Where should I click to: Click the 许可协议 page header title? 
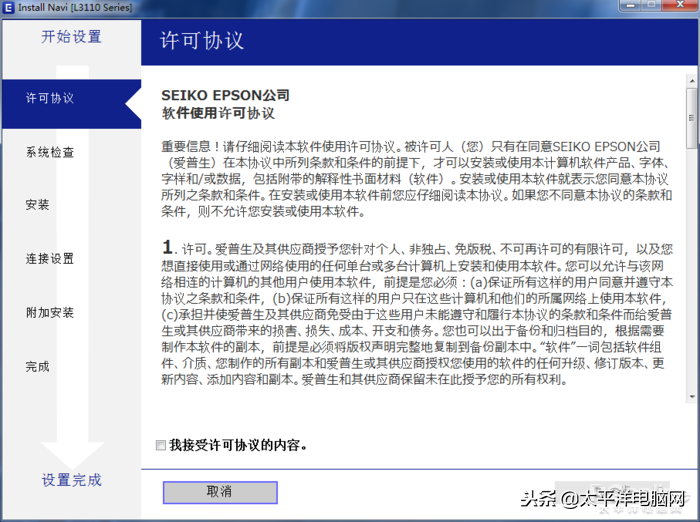coord(202,41)
